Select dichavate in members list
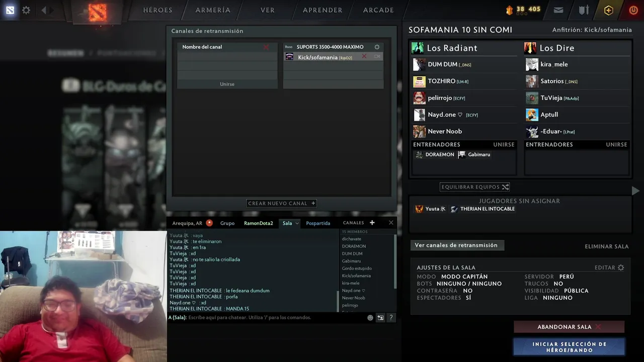 (x=352, y=239)
